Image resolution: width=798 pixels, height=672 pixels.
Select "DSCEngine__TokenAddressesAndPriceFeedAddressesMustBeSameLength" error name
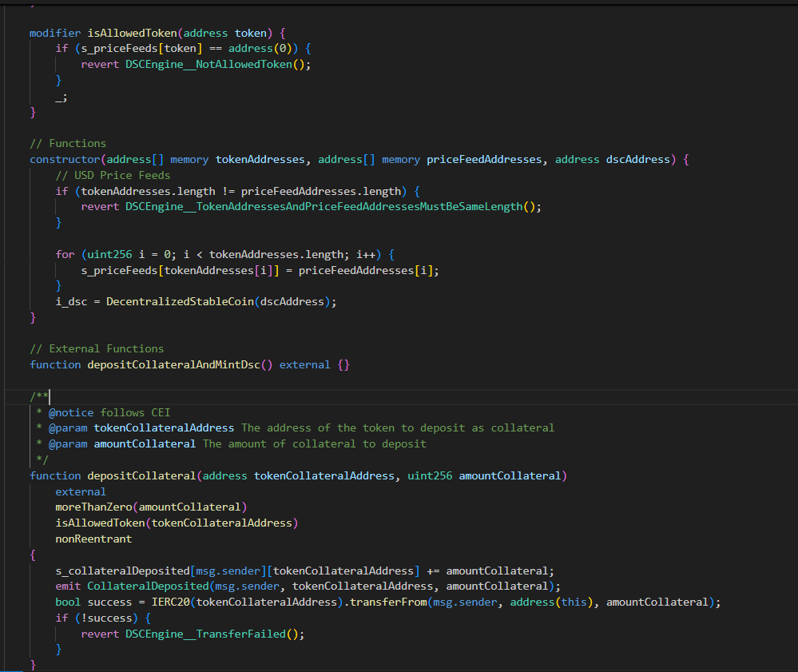pos(324,207)
